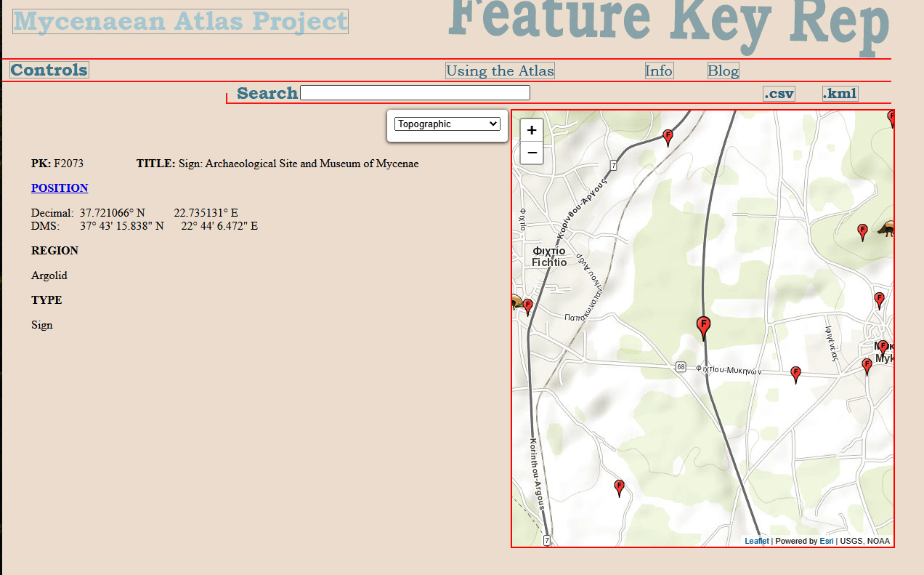Click the F marker on Fichtiou-Mykinon road
This screenshot has height=575, width=924.
pyautogui.click(x=795, y=374)
